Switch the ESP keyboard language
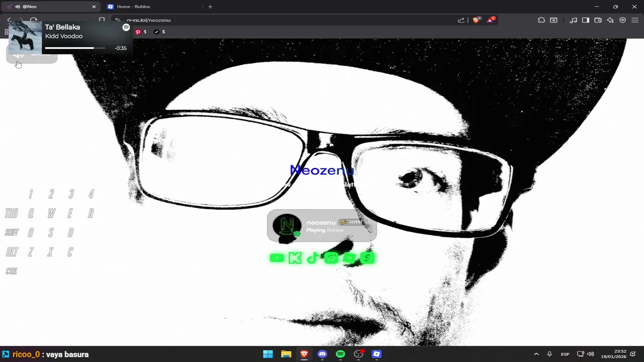Screen dimensions: 644x362 (x=565, y=354)
